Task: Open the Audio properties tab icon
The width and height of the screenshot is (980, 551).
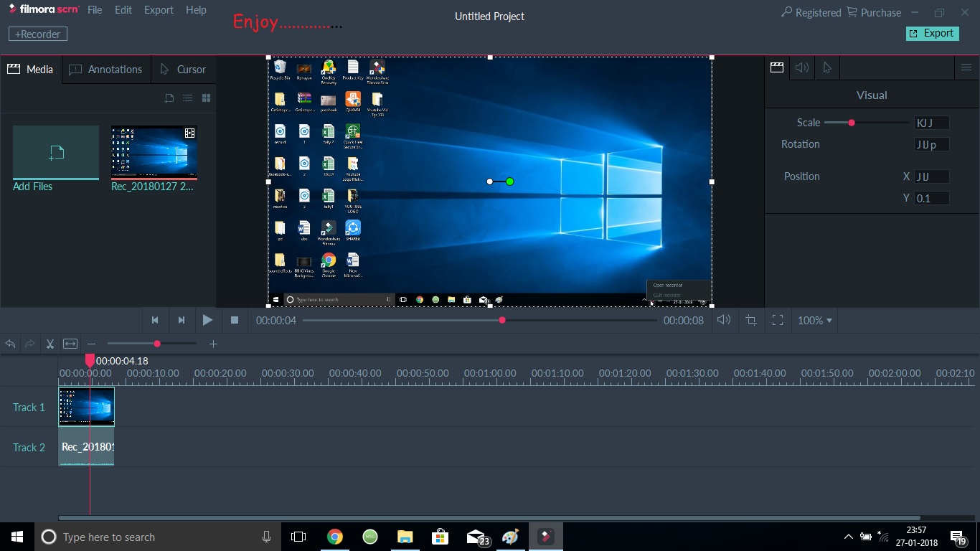Action: 802,67
